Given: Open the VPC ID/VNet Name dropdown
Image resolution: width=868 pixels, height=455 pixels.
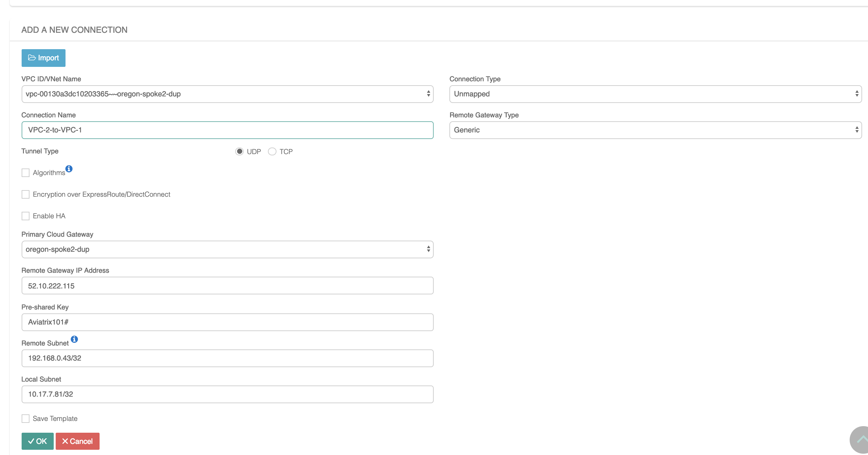Looking at the screenshot, I should click(x=227, y=94).
